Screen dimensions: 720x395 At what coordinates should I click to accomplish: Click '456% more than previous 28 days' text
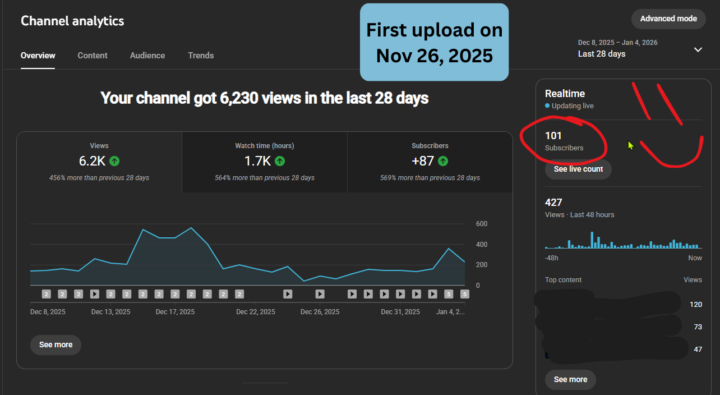pyautogui.click(x=99, y=178)
